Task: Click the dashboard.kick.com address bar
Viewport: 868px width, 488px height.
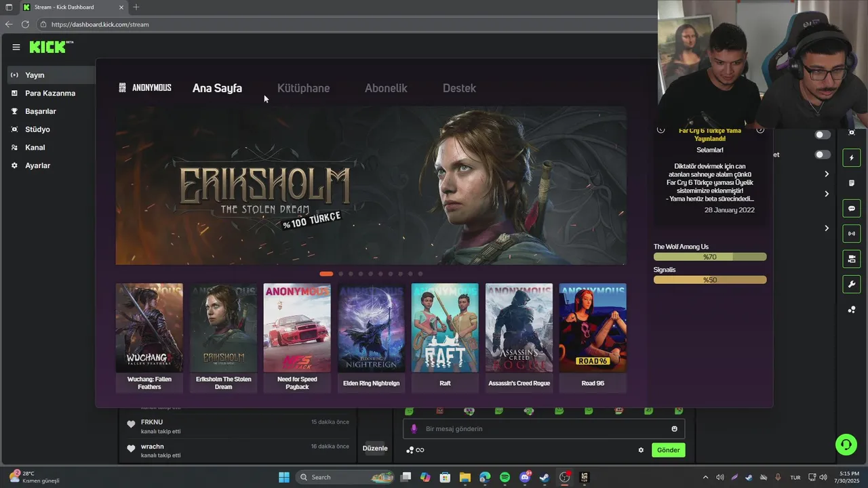Action: (x=346, y=24)
